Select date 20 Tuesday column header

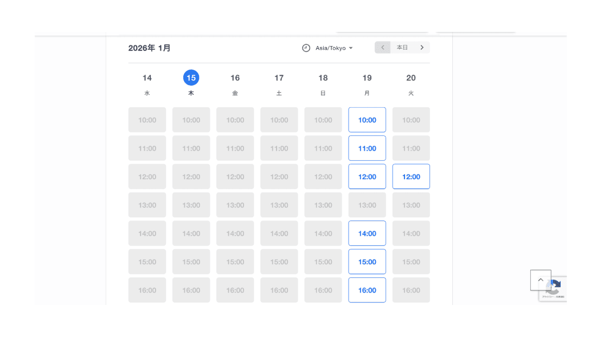(x=411, y=78)
